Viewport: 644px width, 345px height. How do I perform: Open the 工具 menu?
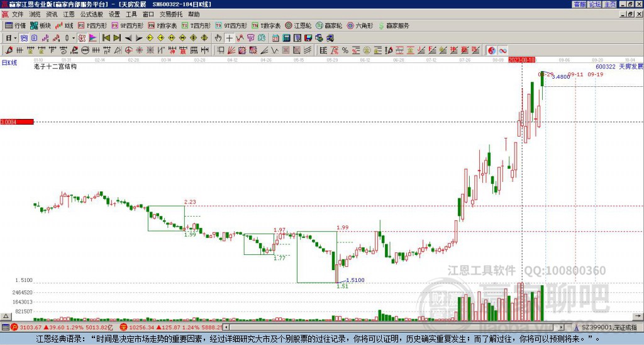tap(131, 14)
